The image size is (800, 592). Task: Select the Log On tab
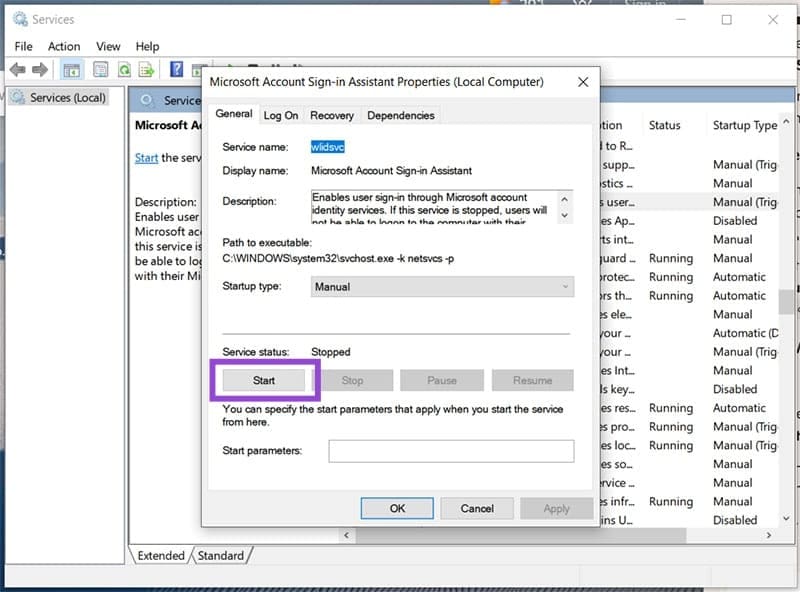pos(281,115)
